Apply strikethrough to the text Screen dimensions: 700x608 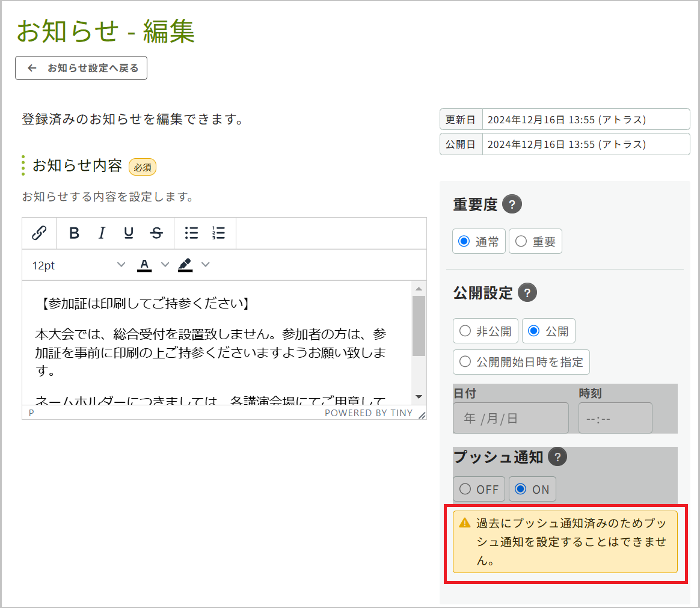pos(156,233)
